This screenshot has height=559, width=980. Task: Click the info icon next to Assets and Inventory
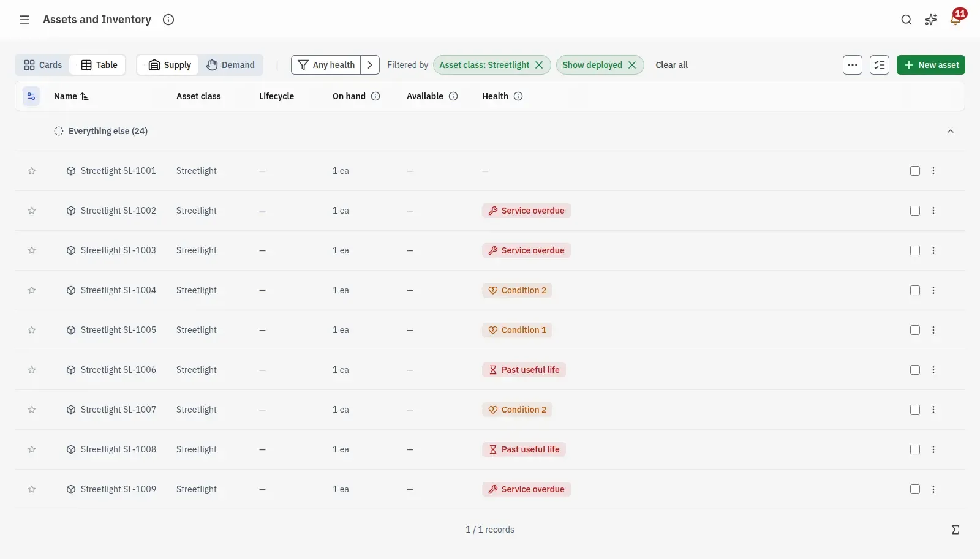tap(168, 20)
